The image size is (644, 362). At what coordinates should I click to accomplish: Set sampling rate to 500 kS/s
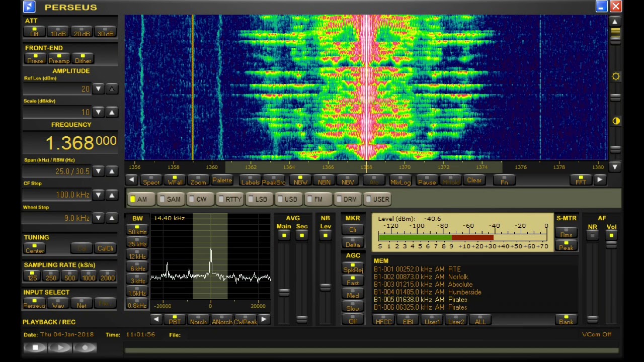69,276
